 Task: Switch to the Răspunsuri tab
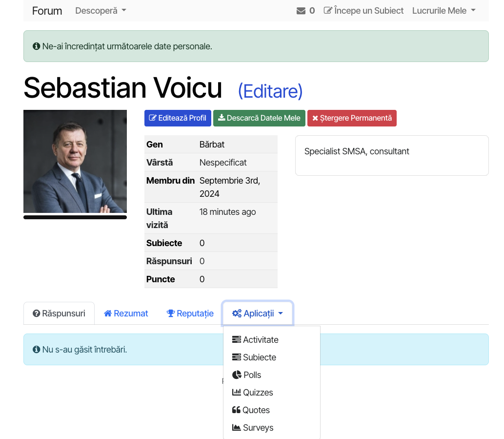click(59, 314)
